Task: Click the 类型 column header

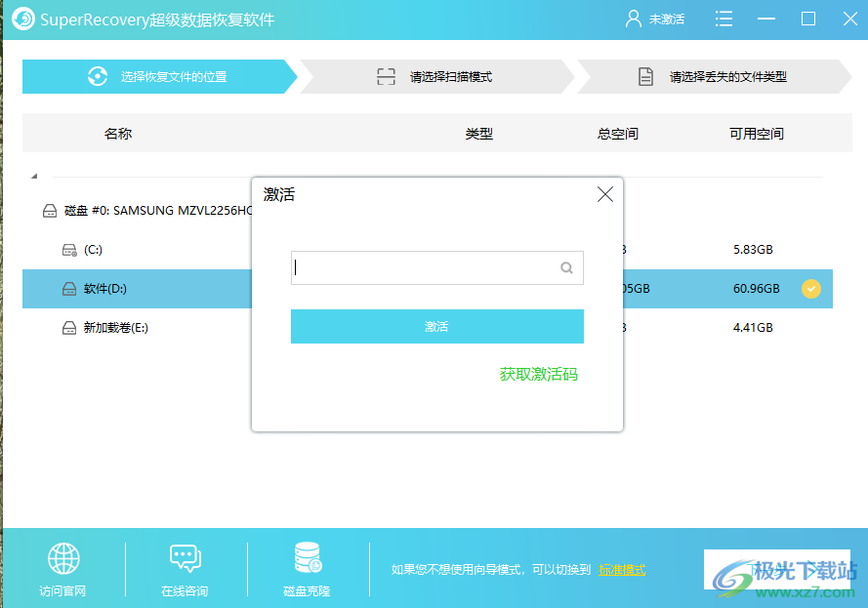Action: (x=478, y=134)
